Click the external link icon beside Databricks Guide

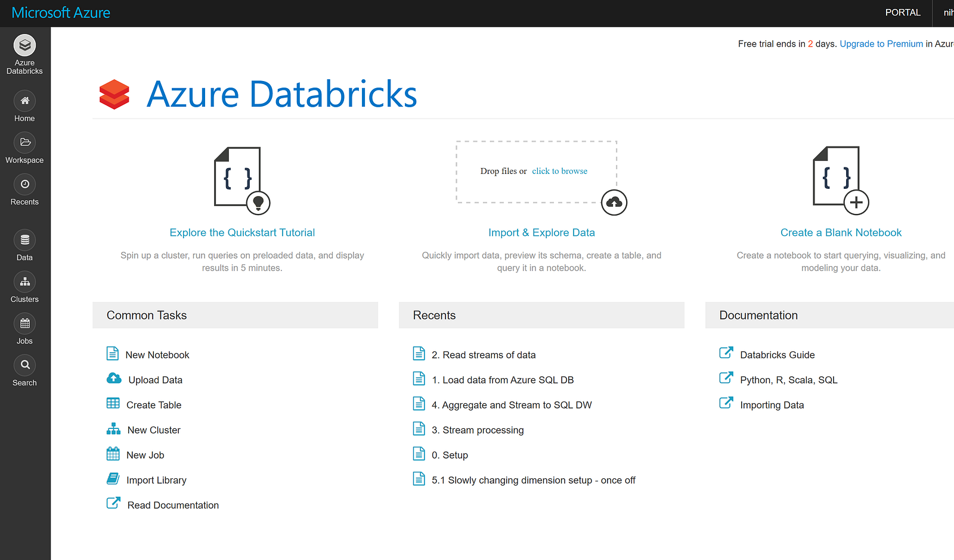pyautogui.click(x=726, y=353)
